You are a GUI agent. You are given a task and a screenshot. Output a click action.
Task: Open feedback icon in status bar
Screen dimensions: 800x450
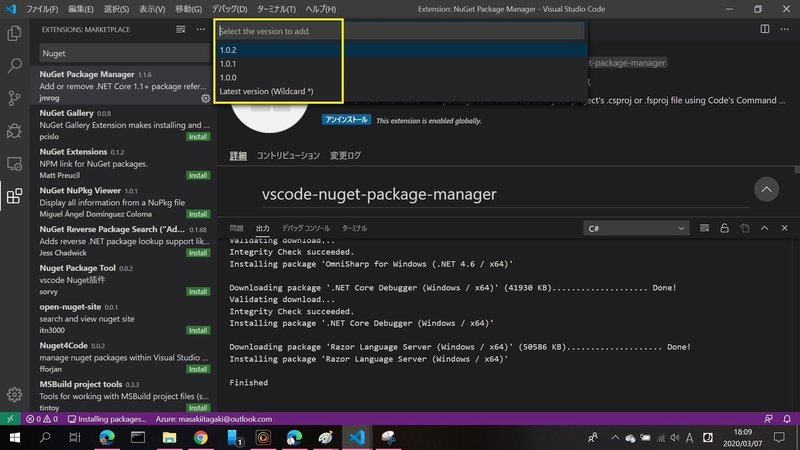pyautogui.click(x=768, y=419)
